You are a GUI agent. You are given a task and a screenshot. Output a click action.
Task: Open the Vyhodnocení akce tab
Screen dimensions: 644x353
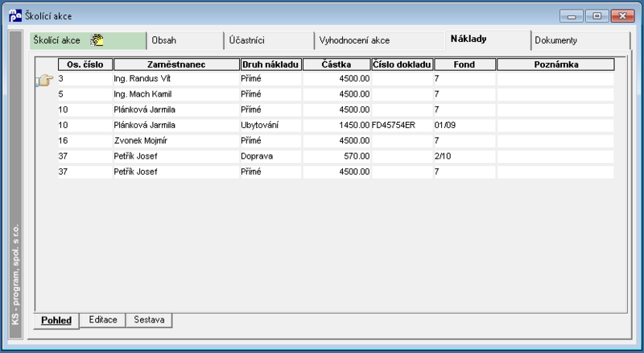click(x=379, y=40)
